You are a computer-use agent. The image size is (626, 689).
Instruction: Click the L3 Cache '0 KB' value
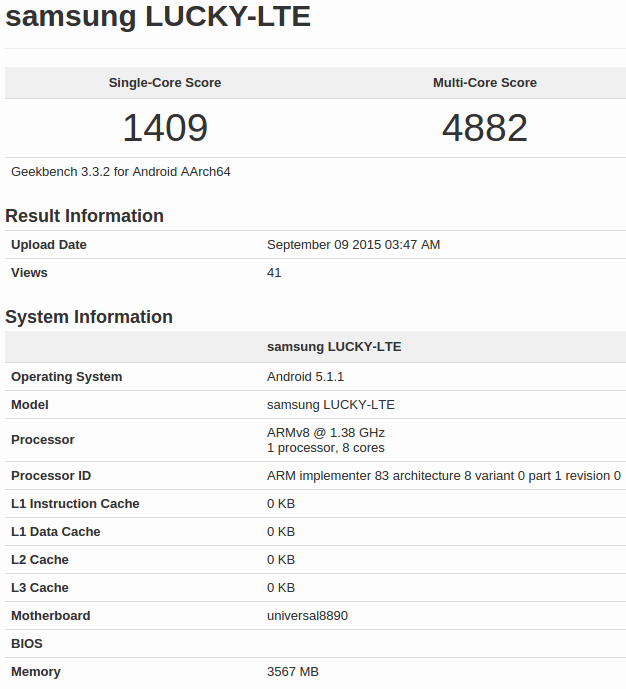(x=281, y=588)
